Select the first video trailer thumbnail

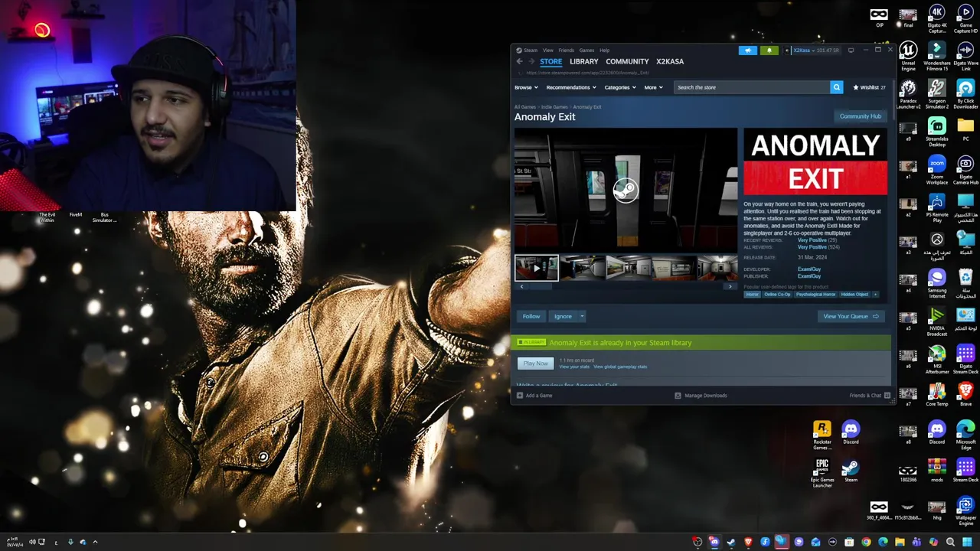(x=537, y=268)
